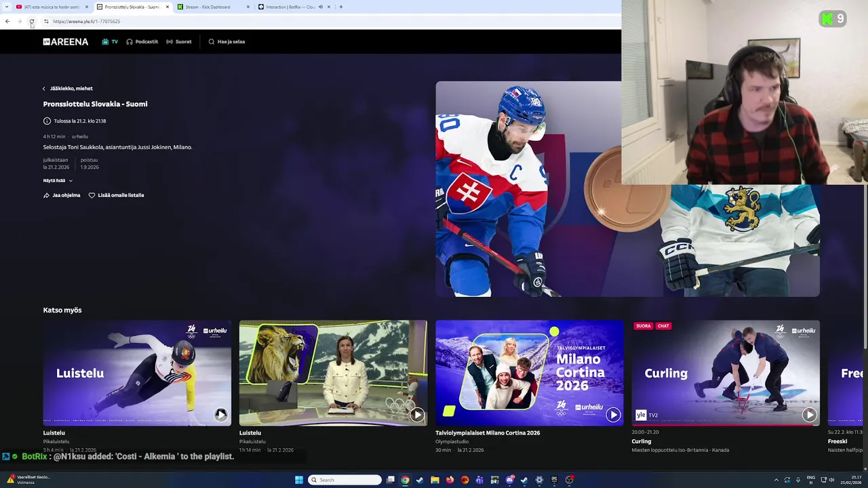Click the address bar URL areena.yle.fi
868x488 pixels.
pos(86,21)
